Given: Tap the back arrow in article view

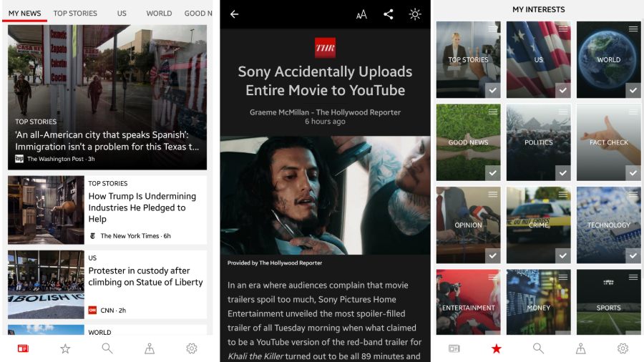Looking at the screenshot, I should tap(234, 14).
